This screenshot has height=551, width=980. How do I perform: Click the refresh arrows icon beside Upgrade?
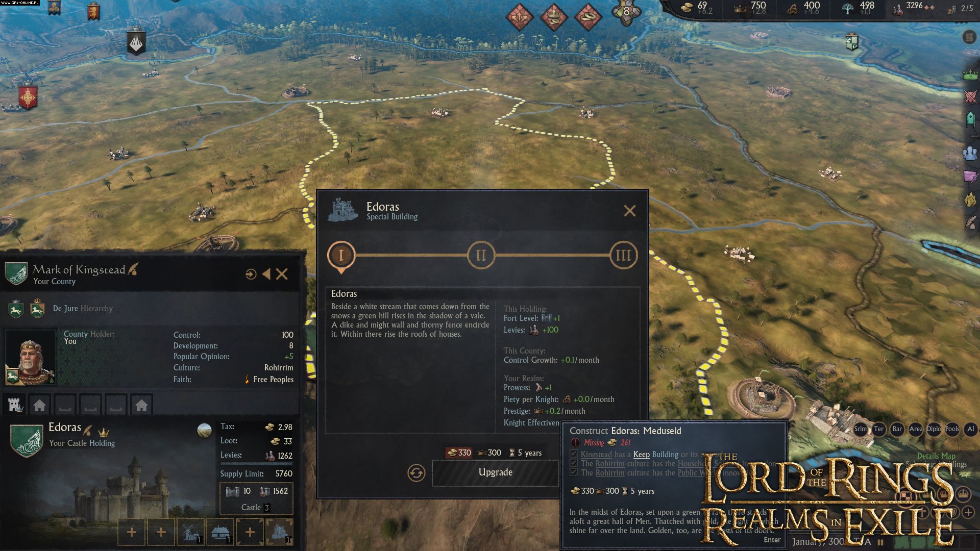coord(416,473)
